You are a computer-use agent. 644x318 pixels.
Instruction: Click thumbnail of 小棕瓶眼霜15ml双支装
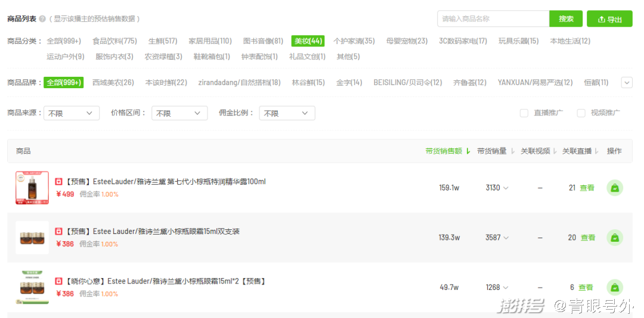(x=32, y=238)
